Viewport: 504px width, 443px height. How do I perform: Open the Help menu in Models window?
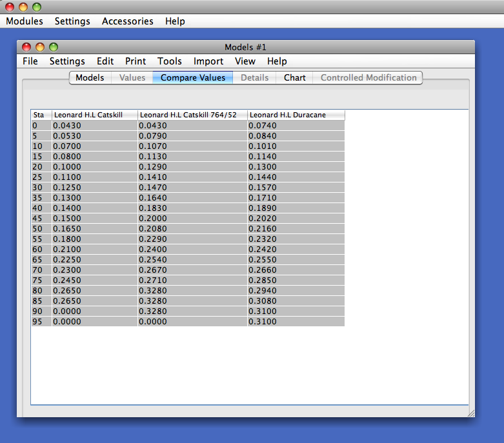pyautogui.click(x=277, y=61)
